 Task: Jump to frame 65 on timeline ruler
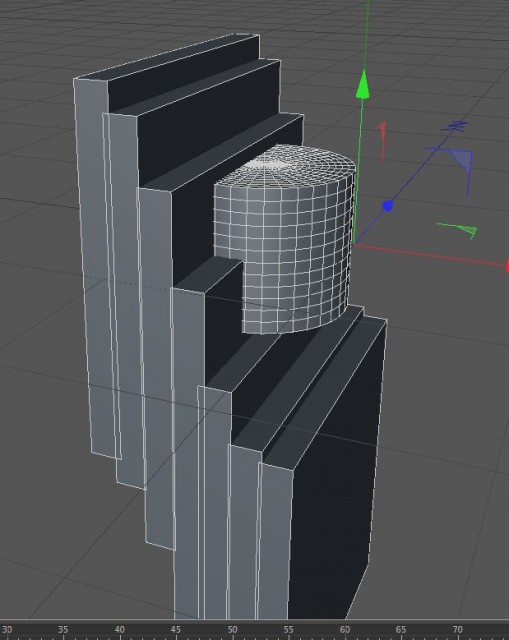(401, 630)
